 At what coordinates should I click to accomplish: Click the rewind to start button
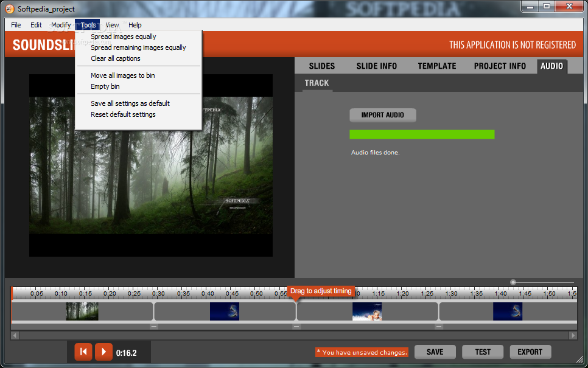pyautogui.click(x=83, y=352)
